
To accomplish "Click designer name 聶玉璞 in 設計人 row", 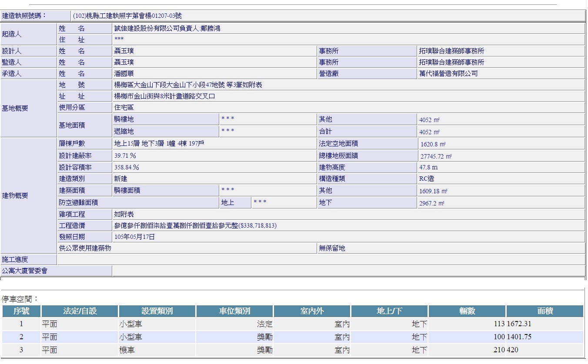I will (124, 51).
